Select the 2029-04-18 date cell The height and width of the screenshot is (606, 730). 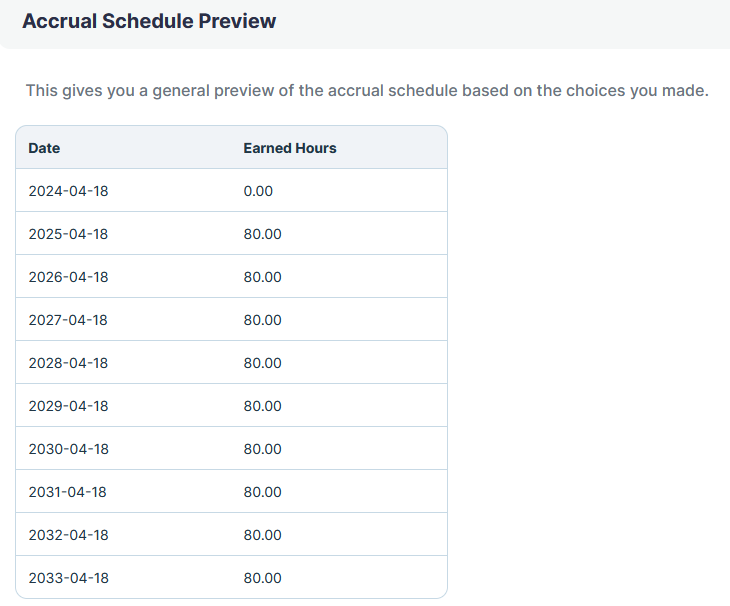pos(68,406)
